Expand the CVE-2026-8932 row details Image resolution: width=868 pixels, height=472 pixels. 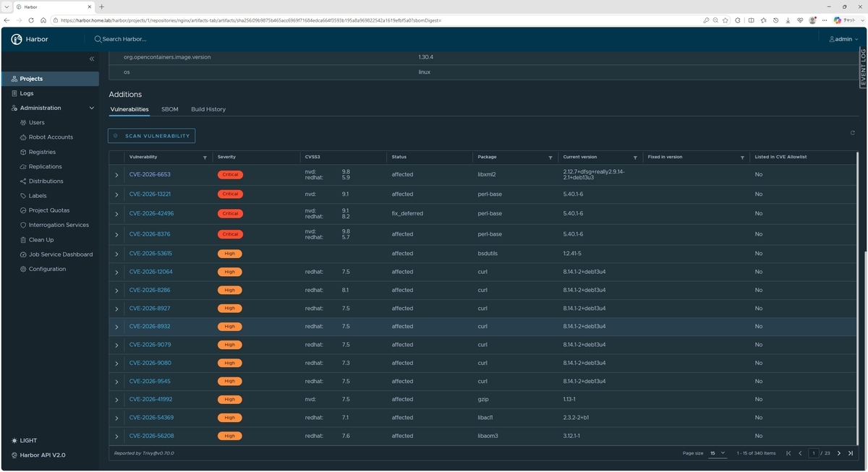[116, 327]
